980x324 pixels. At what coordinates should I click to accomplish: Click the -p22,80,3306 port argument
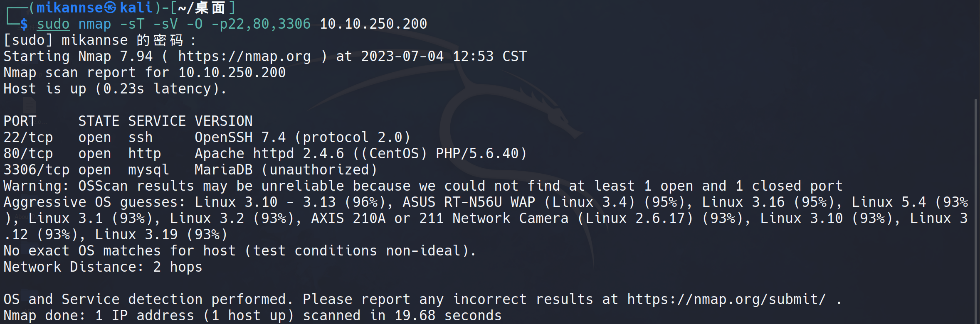[x=261, y=24]
